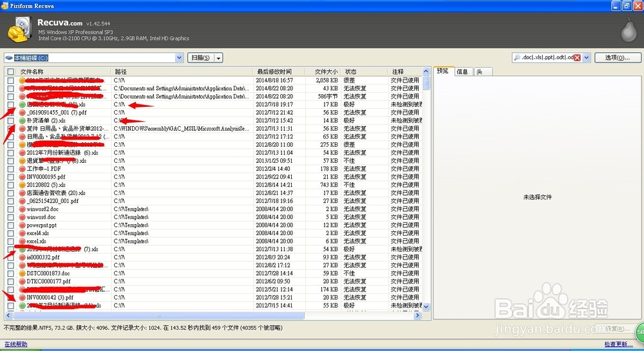Click red status icon of DTKC0000177.pdf

click(22, 281)
